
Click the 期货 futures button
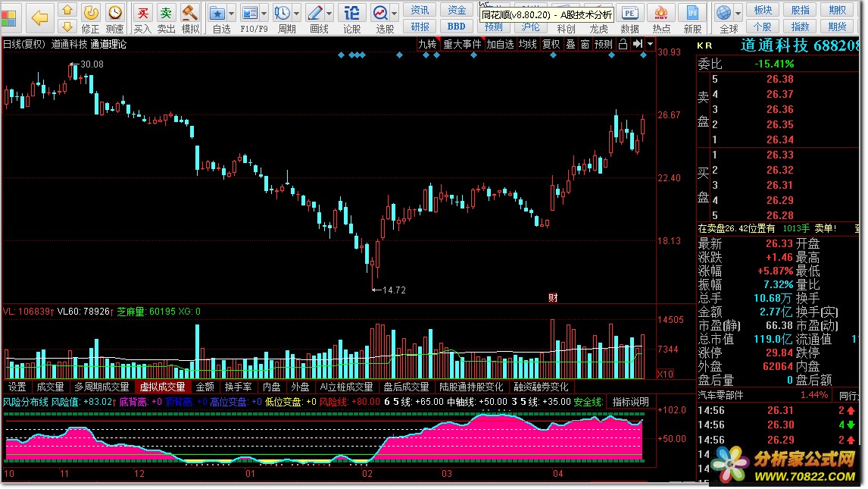click(837, 27)
